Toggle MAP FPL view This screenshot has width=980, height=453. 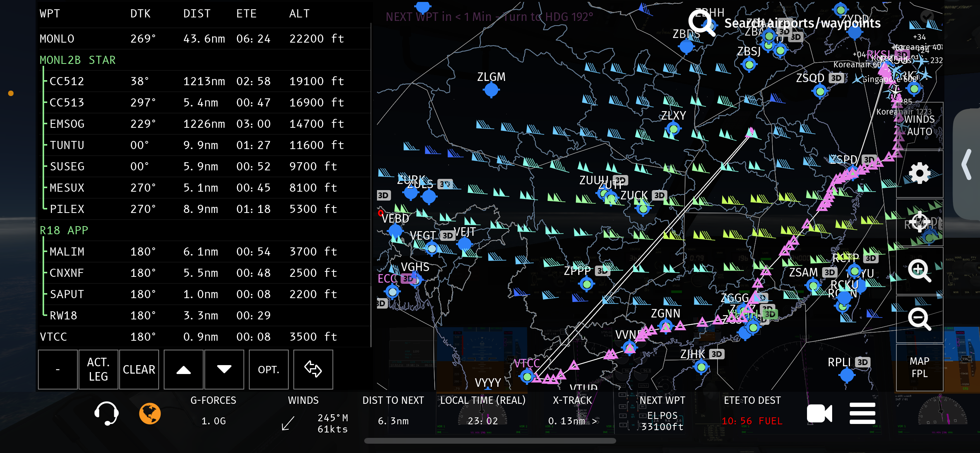tap(920, 367)
